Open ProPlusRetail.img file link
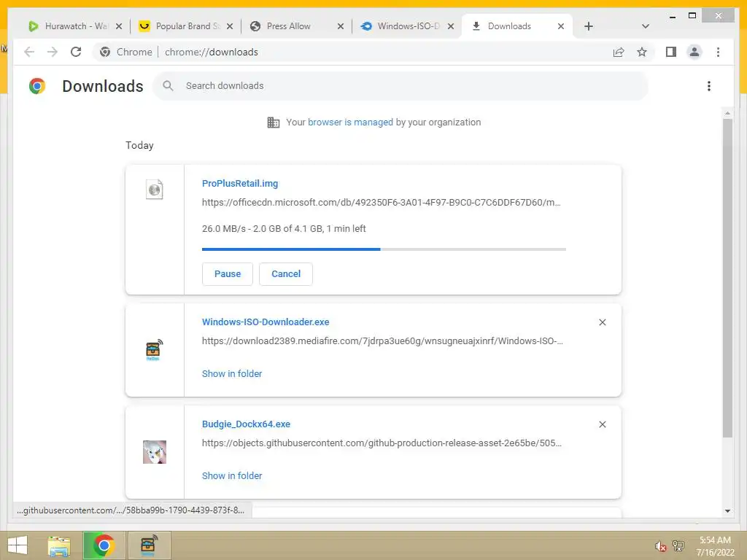 [239, 183]
